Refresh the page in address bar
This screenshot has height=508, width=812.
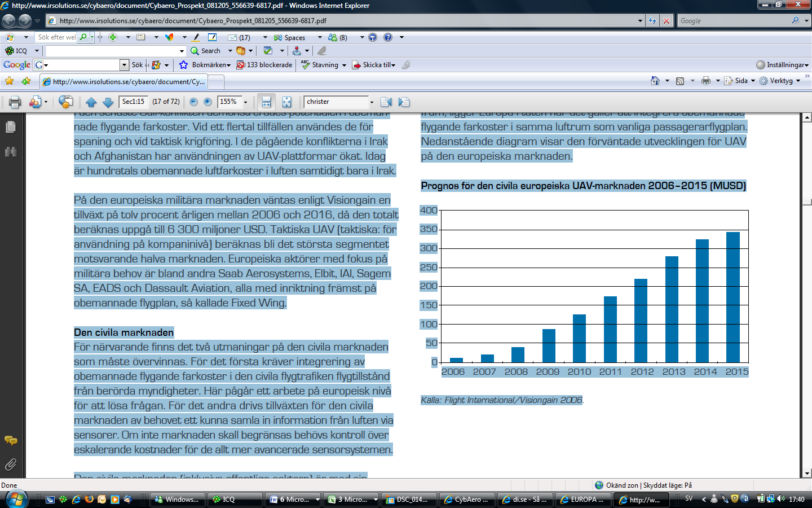[652, 21]
